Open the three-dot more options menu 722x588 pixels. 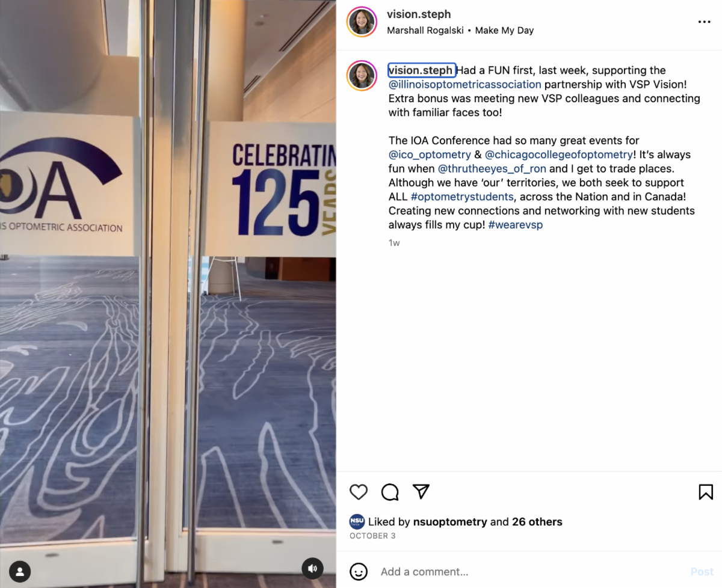pos(704,22)
